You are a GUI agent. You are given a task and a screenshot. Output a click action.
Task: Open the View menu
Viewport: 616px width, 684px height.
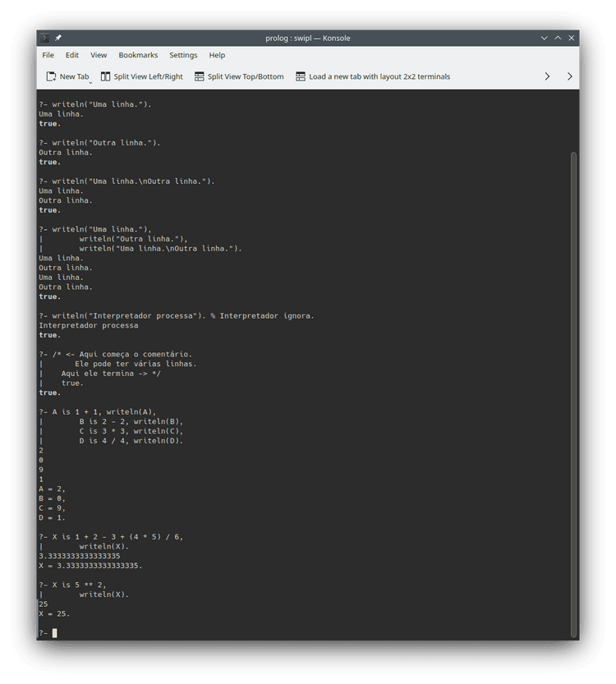click(x=99, y=55)
